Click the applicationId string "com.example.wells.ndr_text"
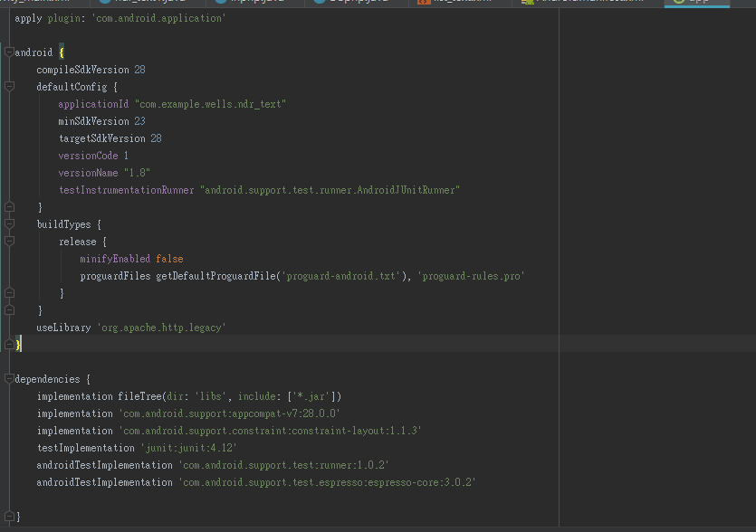The width and height of the screenshot is (756, 532). (210, 104)
